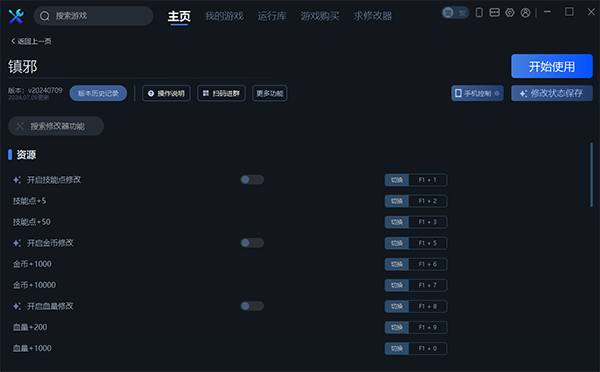Click the app logo icon
The image size is (600, 372).
(16, 16)
